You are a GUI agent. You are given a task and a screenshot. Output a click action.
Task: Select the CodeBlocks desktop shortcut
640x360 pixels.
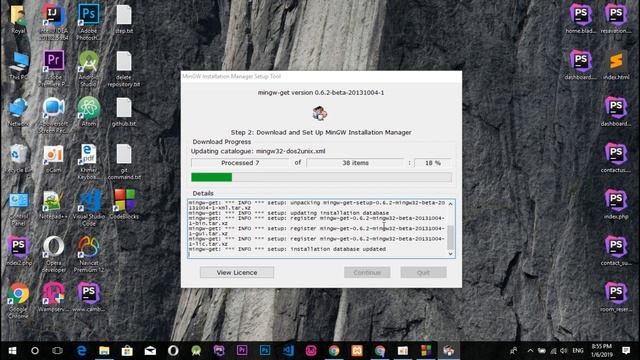[x=124, y=204]
